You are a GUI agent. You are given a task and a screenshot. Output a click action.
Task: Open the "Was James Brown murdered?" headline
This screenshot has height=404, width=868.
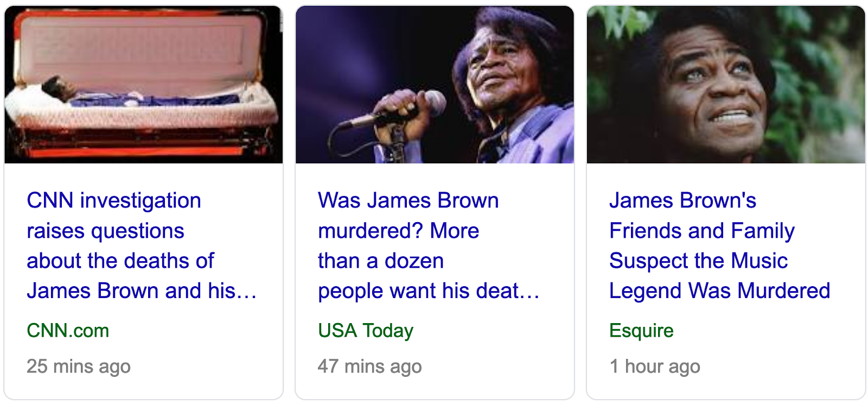pos(429,245)
